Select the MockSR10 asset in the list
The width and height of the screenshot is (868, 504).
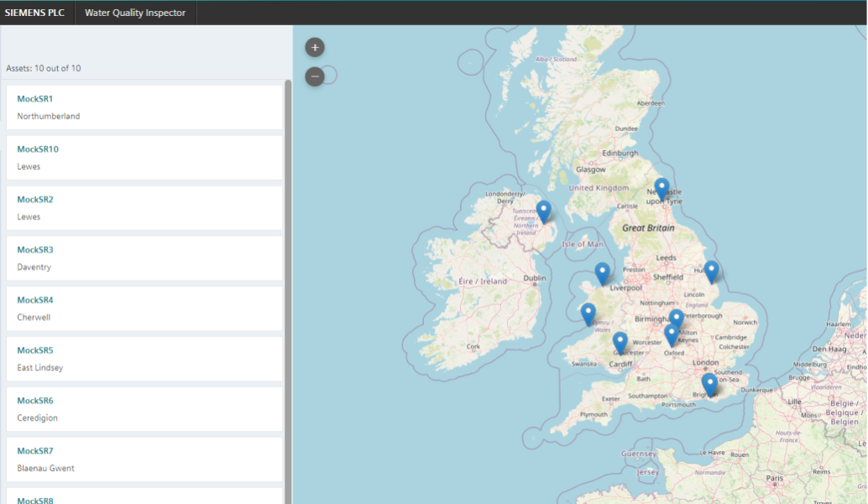point(144,158)
